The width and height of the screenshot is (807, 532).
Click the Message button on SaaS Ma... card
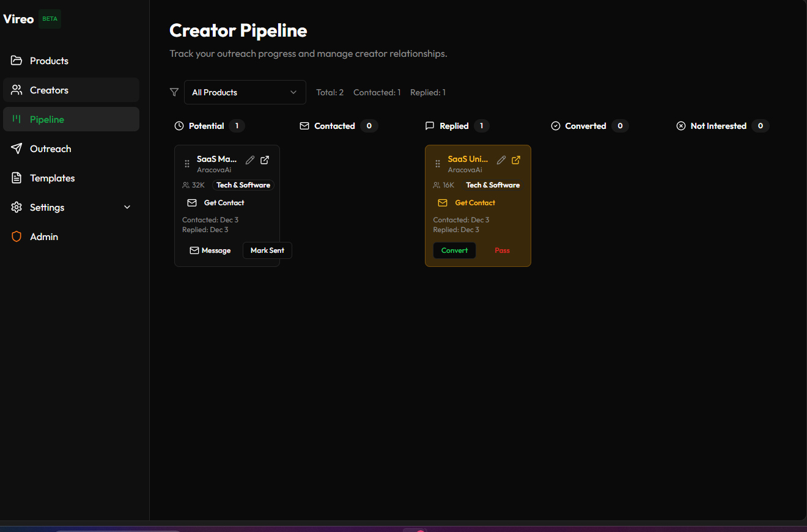(210, 250)
